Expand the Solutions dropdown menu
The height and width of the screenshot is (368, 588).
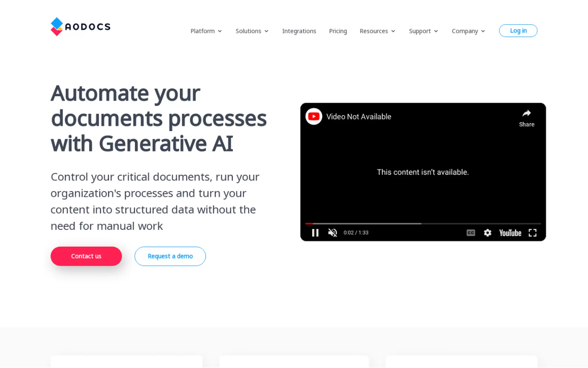click(252, 31)
